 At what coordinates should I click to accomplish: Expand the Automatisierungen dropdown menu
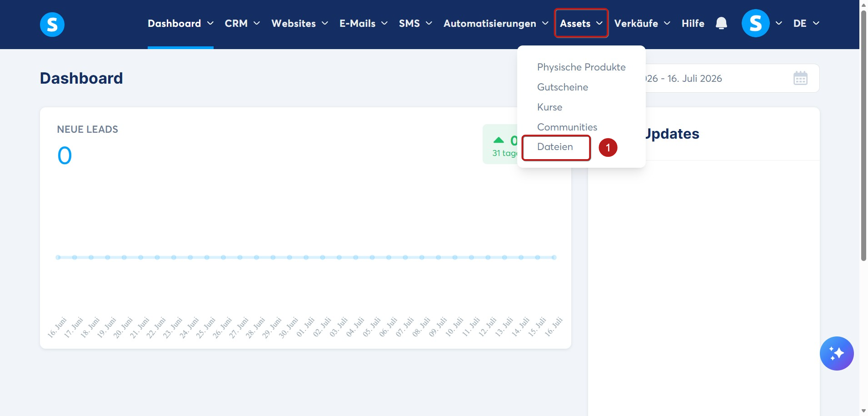click(496, 23)
